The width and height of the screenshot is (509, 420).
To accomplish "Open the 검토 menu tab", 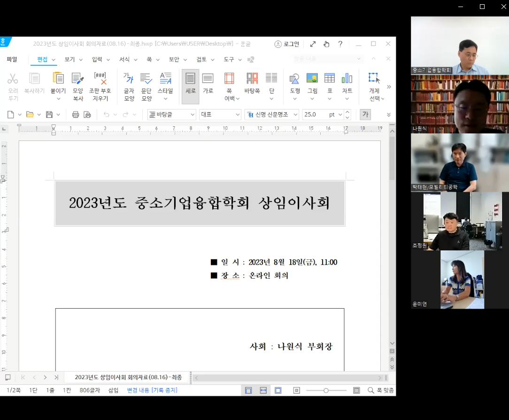I will click(201, 59).
